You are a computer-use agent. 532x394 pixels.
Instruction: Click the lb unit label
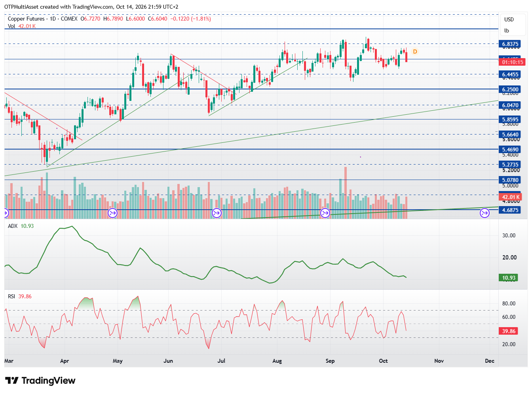pos(507,30)
